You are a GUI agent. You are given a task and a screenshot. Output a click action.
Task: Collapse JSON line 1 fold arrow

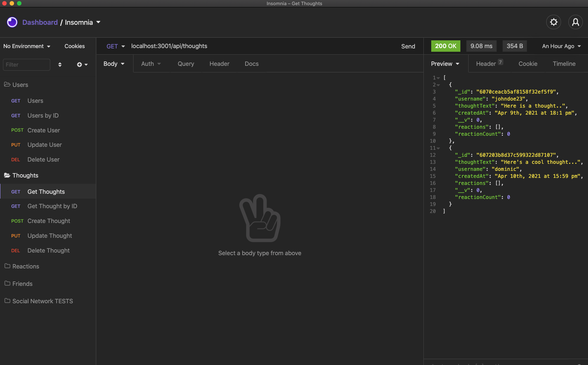(439, 78)
